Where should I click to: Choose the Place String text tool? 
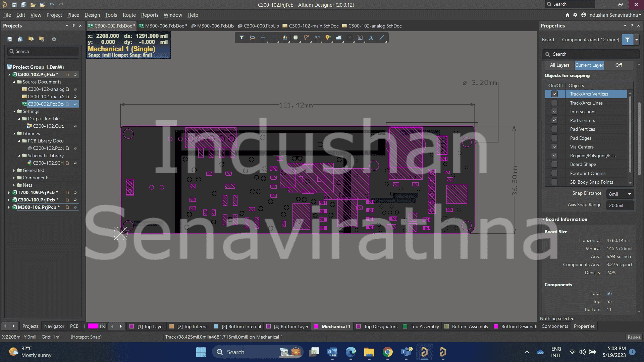[x=371, y=38]
